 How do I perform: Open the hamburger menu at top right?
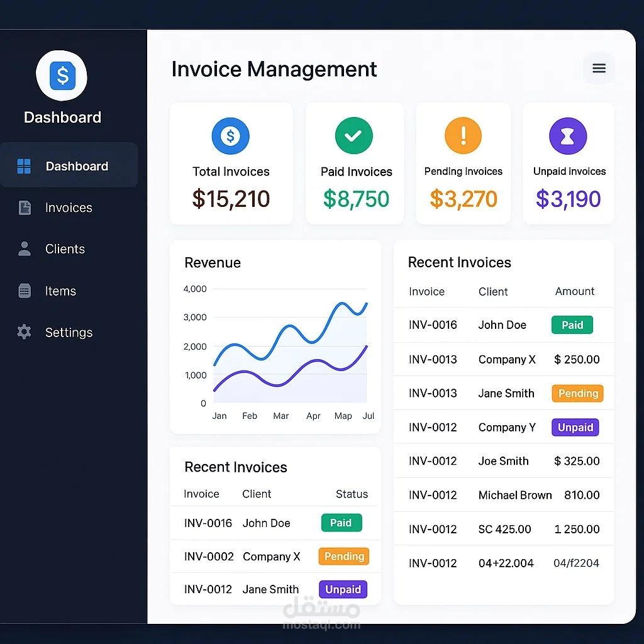pos(599,68)
